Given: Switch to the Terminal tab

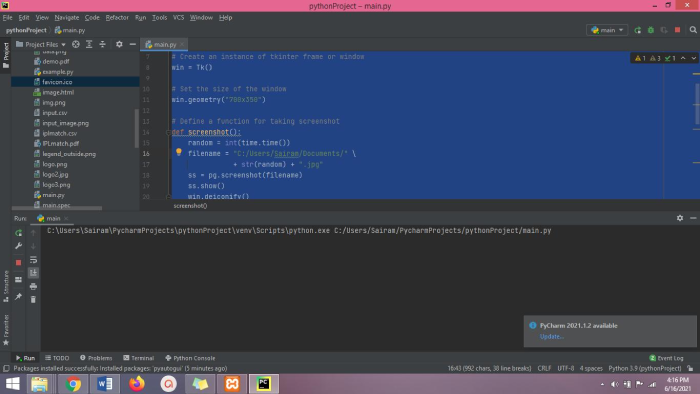Looking at the screenshot, I should pos(138,358).
